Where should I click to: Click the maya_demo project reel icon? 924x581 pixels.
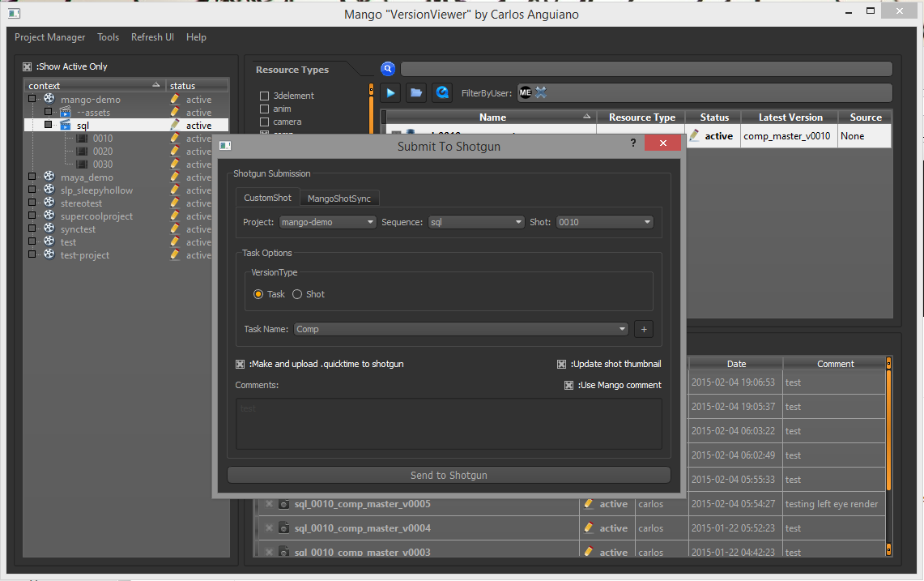point(49,177)
